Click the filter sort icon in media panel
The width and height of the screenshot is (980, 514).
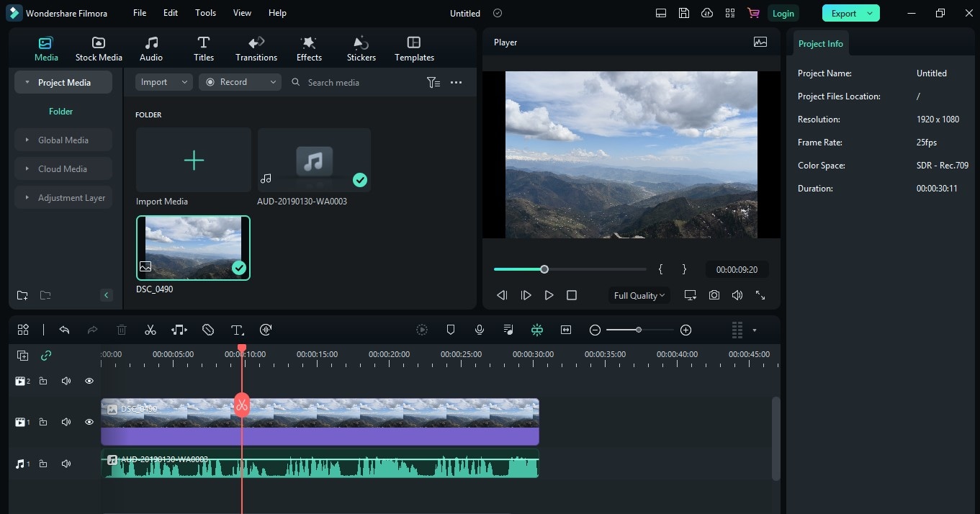(433, 83)
